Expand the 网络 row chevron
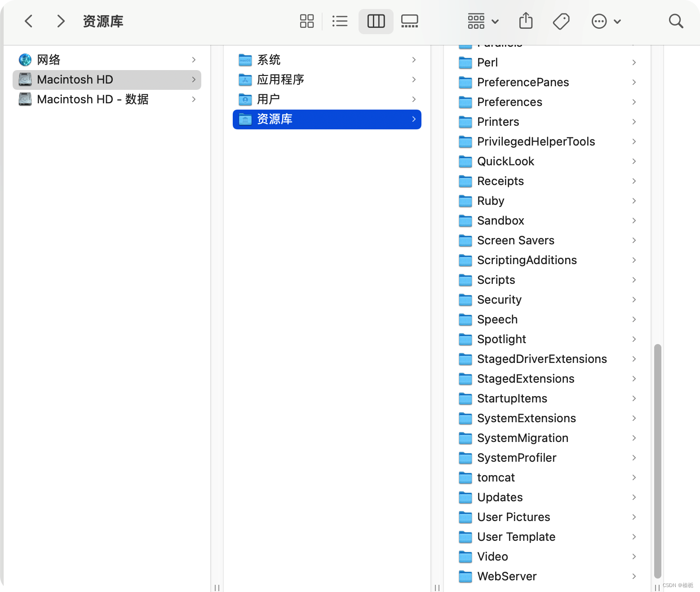Viewport: 700px width, 592px height. pyautogui.click(x=194, y=60)
